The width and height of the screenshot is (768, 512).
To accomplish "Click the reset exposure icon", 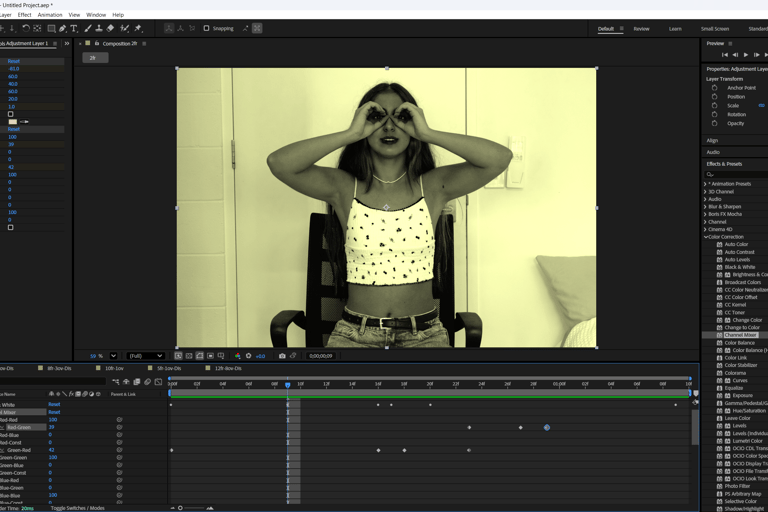I will click(248, 356).
